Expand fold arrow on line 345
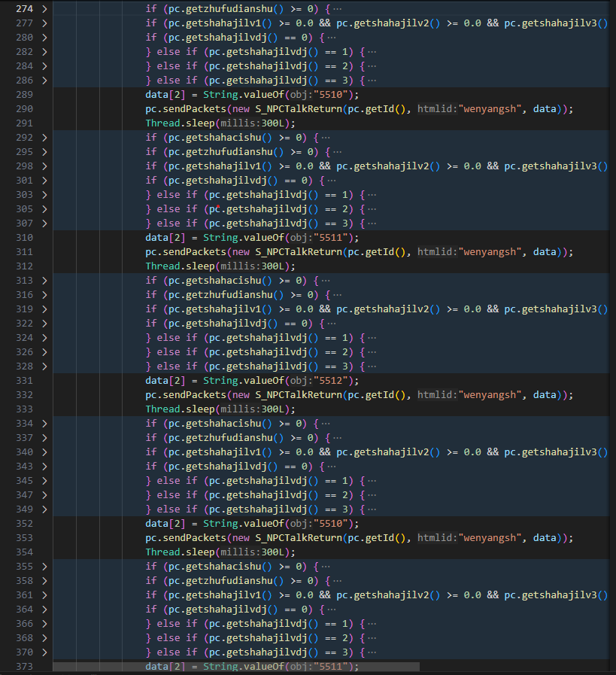 click(x=44, y=481)
